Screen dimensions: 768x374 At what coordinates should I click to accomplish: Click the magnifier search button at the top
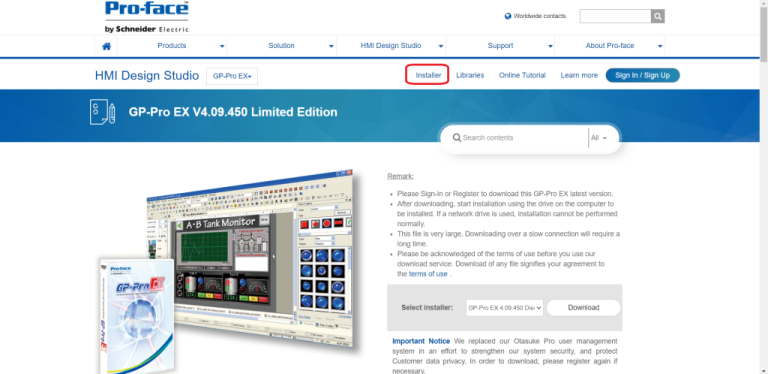(658, 16)
